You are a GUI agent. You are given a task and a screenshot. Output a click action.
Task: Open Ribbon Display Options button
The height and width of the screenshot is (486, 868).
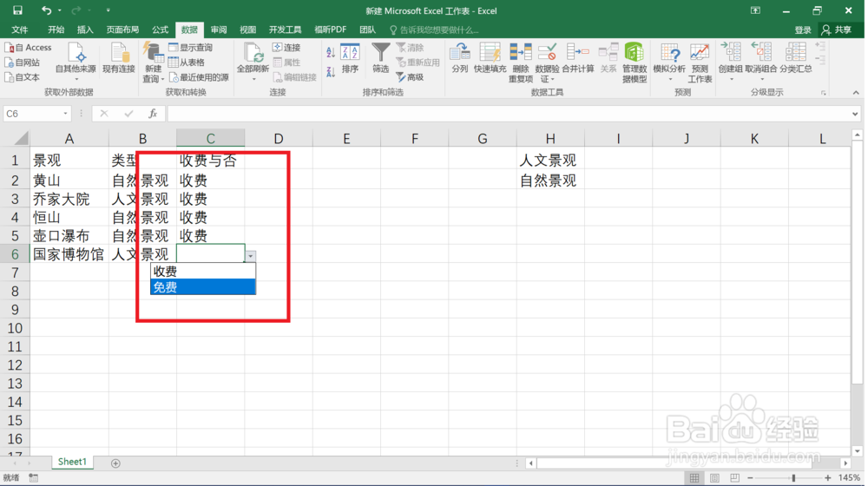pyautogui.click(x=756, y=10)
